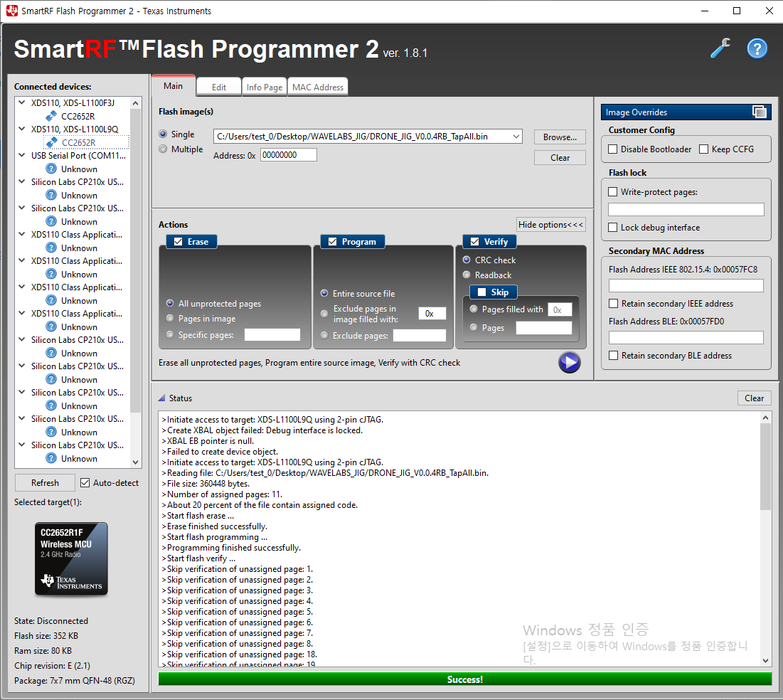Select All unprotected pages erase option

170,303
